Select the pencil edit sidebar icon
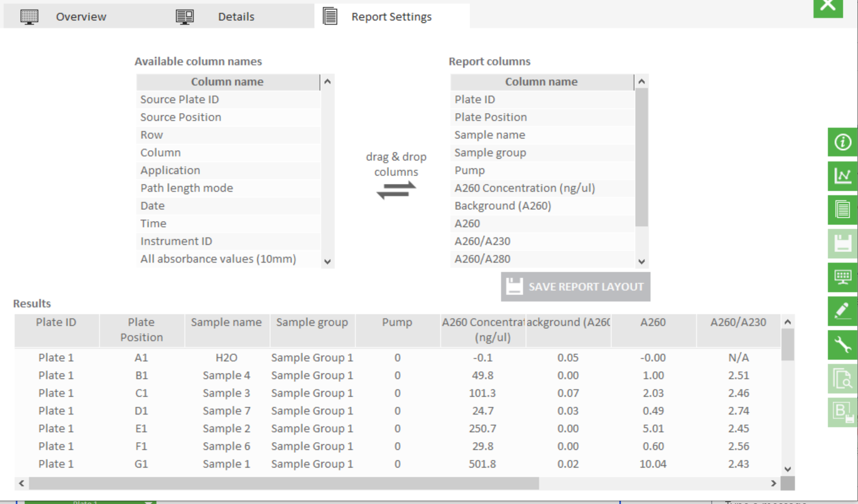This screenshot has width=858, height=504. [842, 311]
